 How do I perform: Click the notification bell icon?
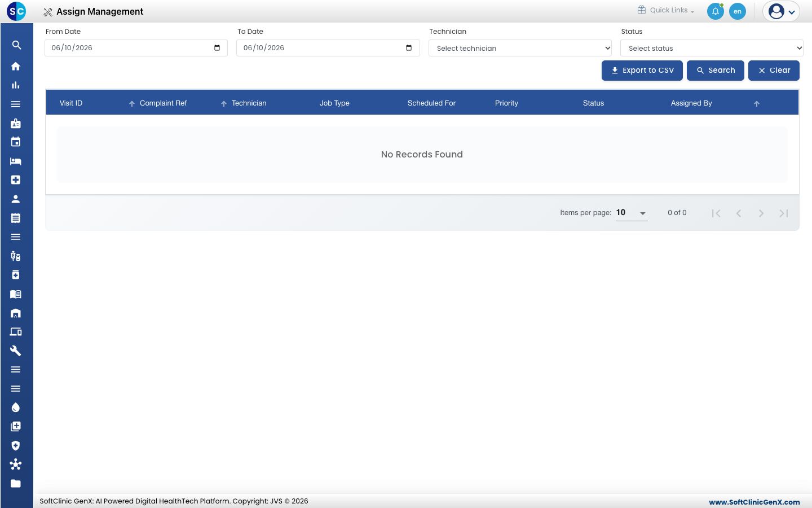pyautogui.click(x=716, y=11)
